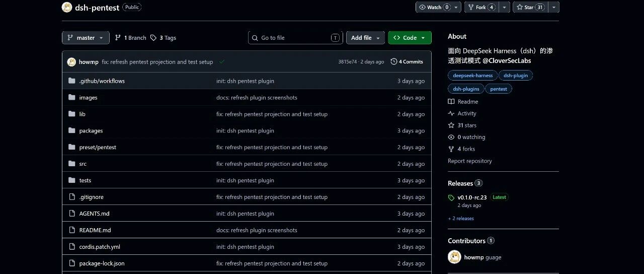Click the Report repository link
The width and height of the screenshot is (644, 274).
[x=470, y=161]
